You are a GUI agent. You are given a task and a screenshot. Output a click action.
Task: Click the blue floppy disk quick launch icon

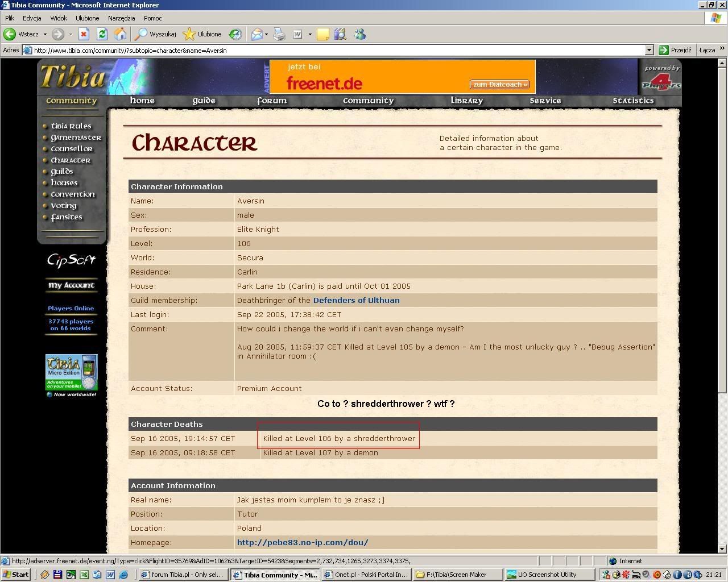click(57, 575)
